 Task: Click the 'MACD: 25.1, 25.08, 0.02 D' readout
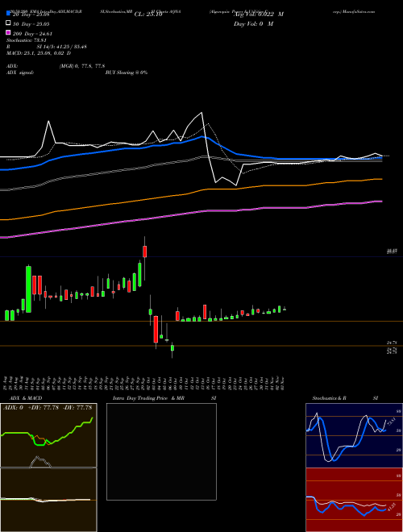tap(39, 53)
